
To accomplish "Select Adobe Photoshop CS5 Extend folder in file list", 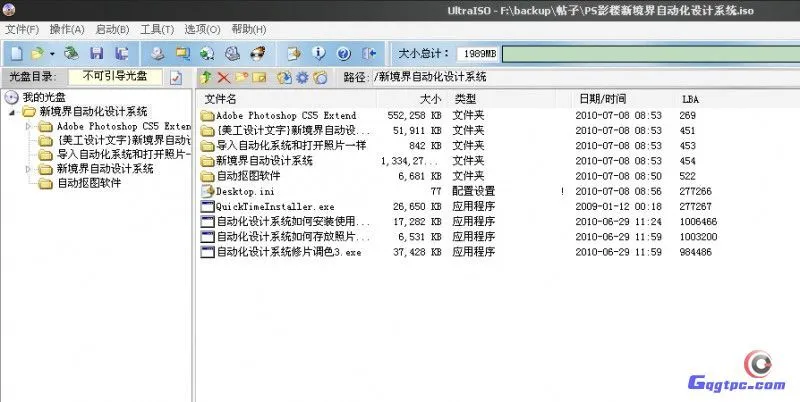I will (286, 116).
